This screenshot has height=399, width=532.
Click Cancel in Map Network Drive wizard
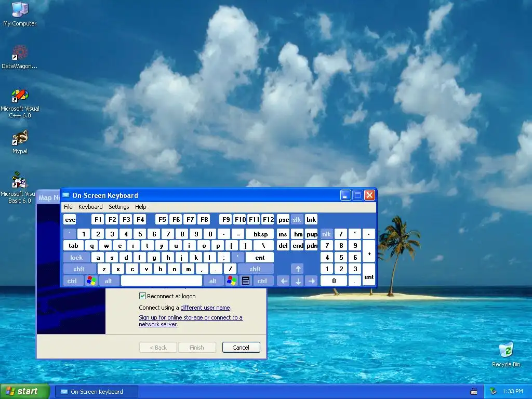[241, 347]
